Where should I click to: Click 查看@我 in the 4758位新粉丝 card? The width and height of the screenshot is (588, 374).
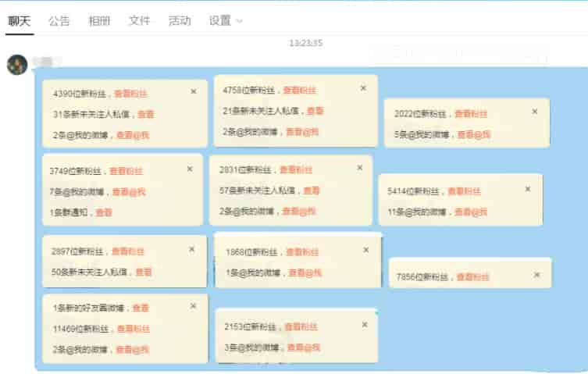pos(302,132)
